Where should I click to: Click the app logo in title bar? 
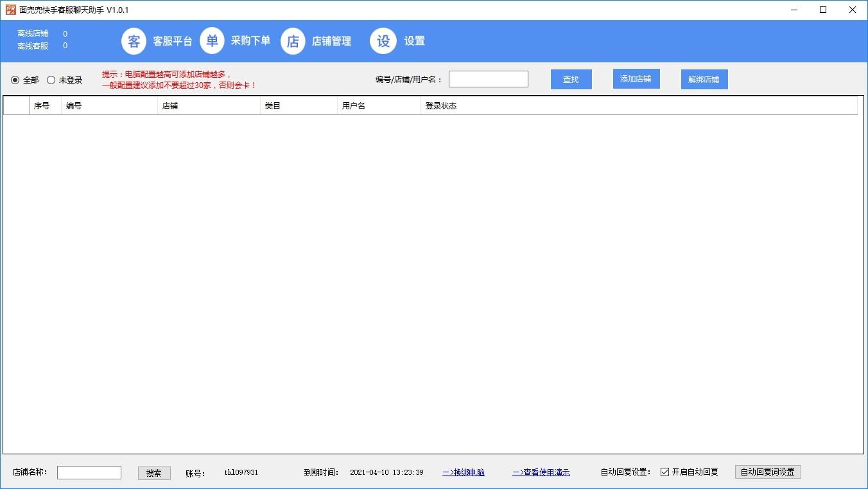tap(10, 10)
